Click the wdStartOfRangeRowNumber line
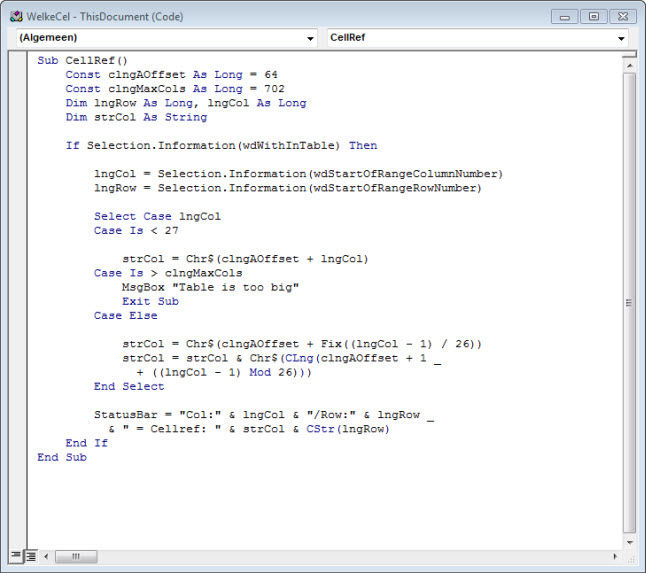646x573 pixels. [x=288, y=188]
